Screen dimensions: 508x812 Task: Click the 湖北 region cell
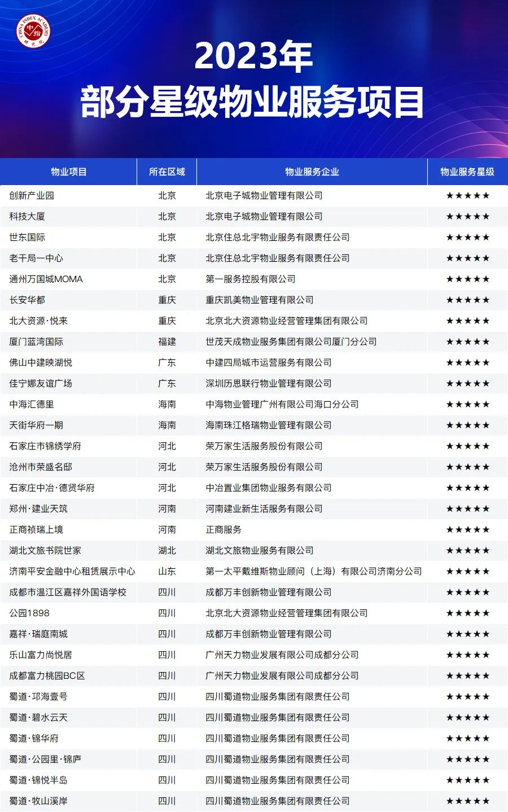point(167,551)
